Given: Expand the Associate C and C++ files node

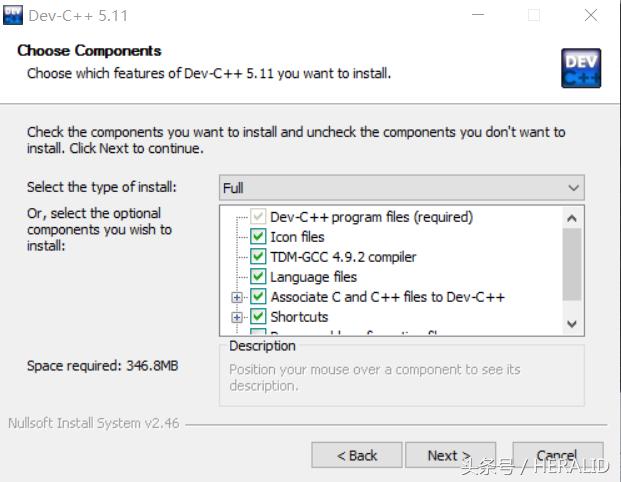Looking at the screenshot, I should 237,297.
